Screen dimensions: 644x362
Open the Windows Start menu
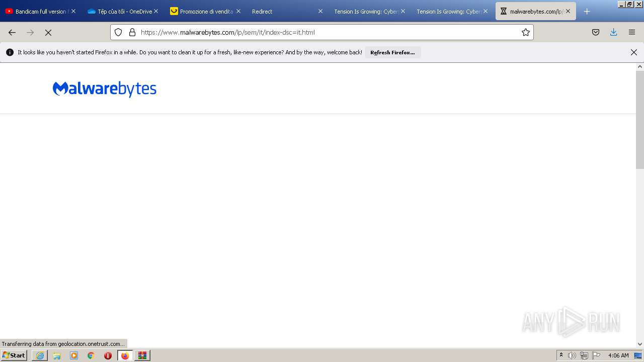pyautogui.click(x=14, y=355)
